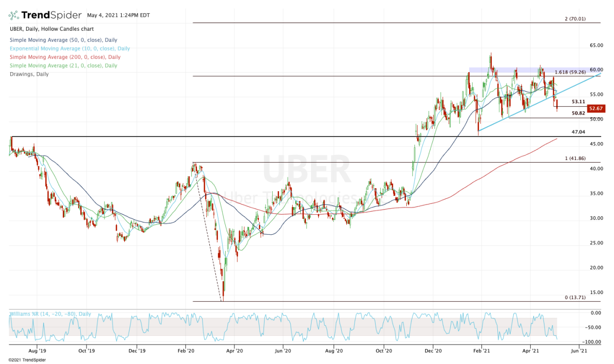
Task: Click the blue ascending trendline drawing
Action: [540, 102]
